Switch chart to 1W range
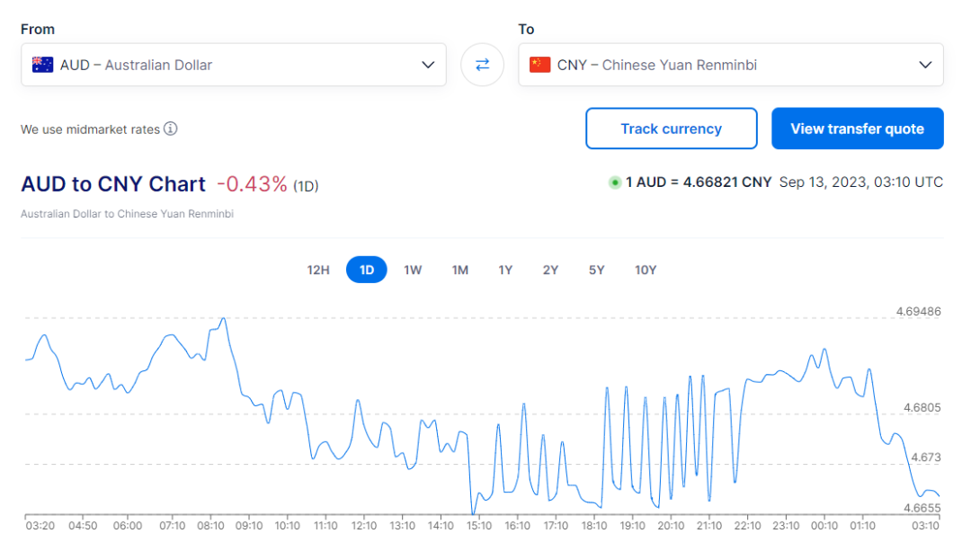 [413, 270]
